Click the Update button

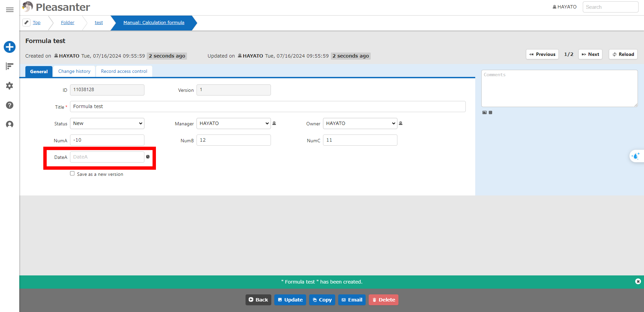[290, 300]
